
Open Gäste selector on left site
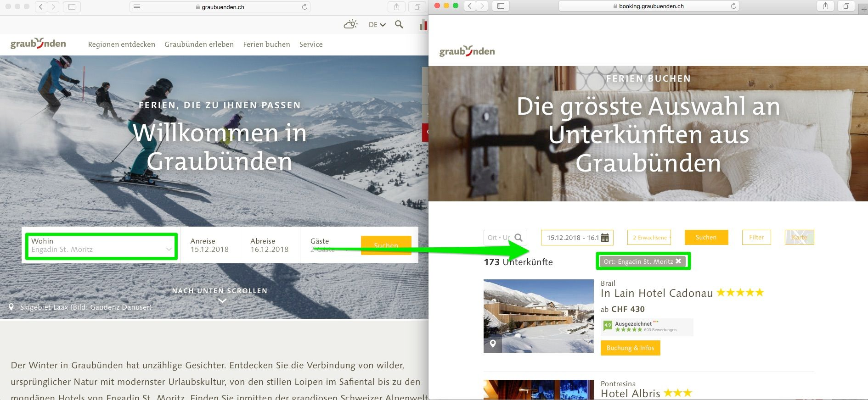(x=328, y=245)
